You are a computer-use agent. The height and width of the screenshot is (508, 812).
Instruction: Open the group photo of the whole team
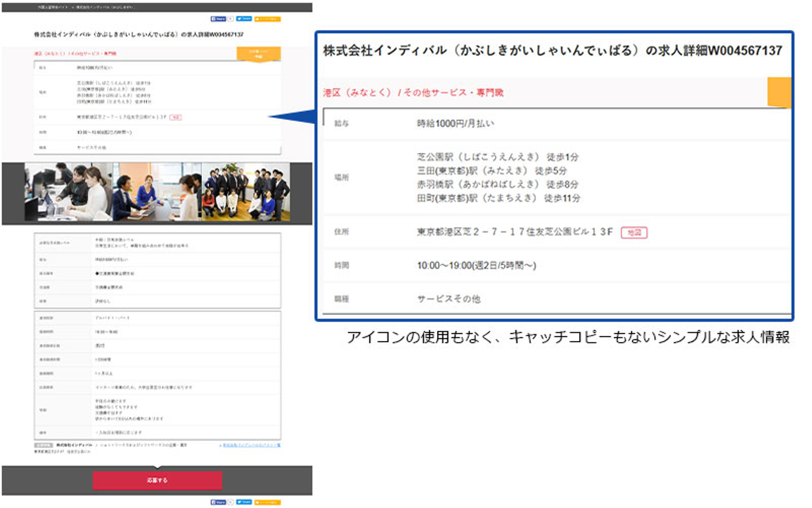click(246, 192)
